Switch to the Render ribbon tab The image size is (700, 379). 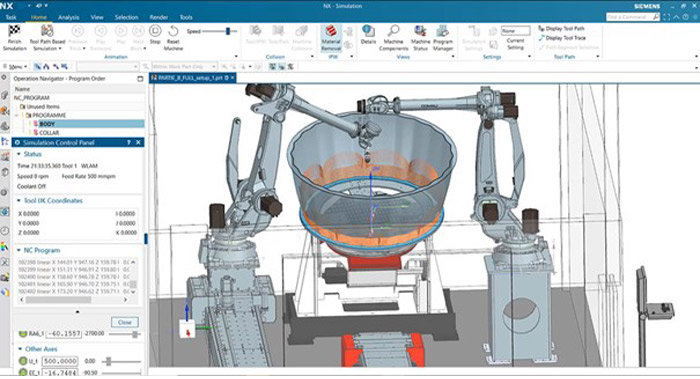(x=158, y=17)
